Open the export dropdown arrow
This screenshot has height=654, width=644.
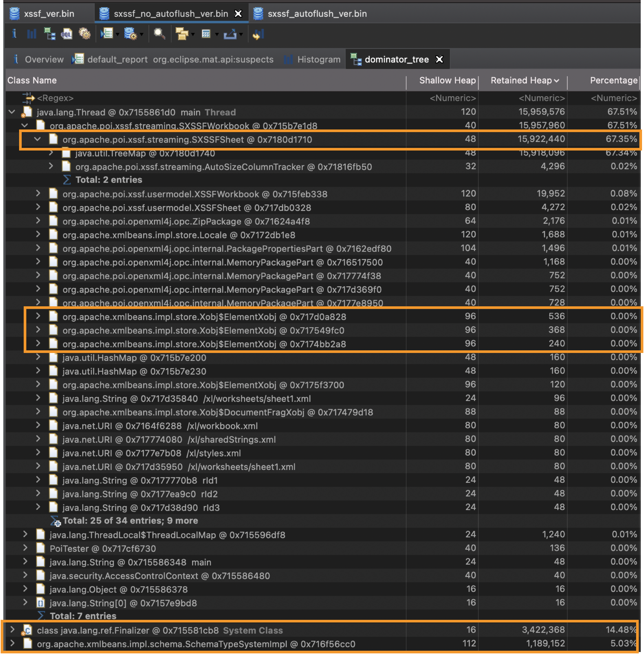[x=241, y=35]
